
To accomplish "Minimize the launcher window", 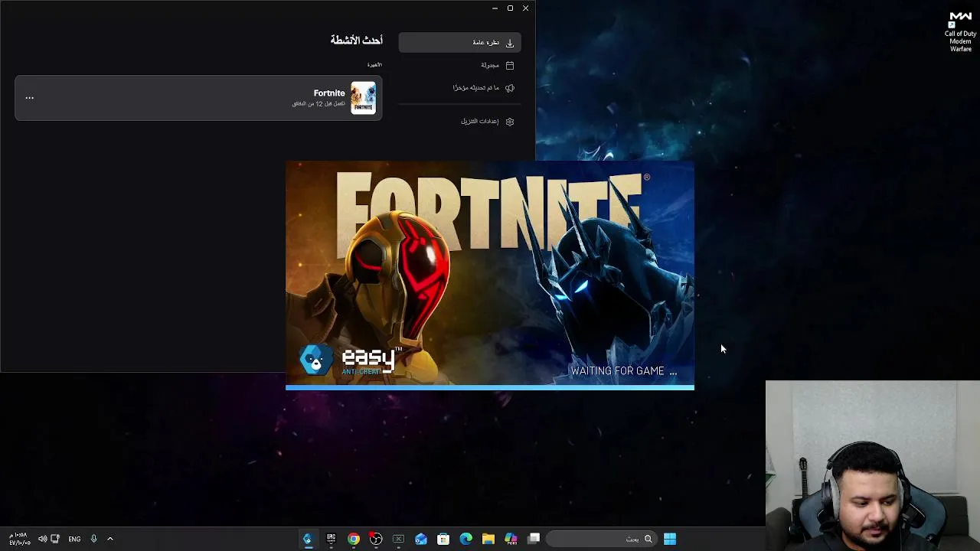I will pos(495,8).
